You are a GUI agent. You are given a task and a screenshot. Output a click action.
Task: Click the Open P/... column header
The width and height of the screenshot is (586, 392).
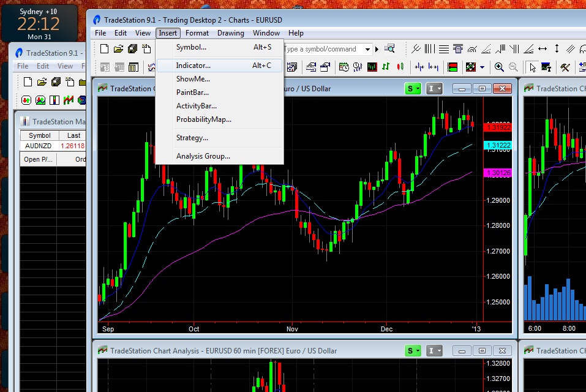pyautogui.click(x=38, y=159)
